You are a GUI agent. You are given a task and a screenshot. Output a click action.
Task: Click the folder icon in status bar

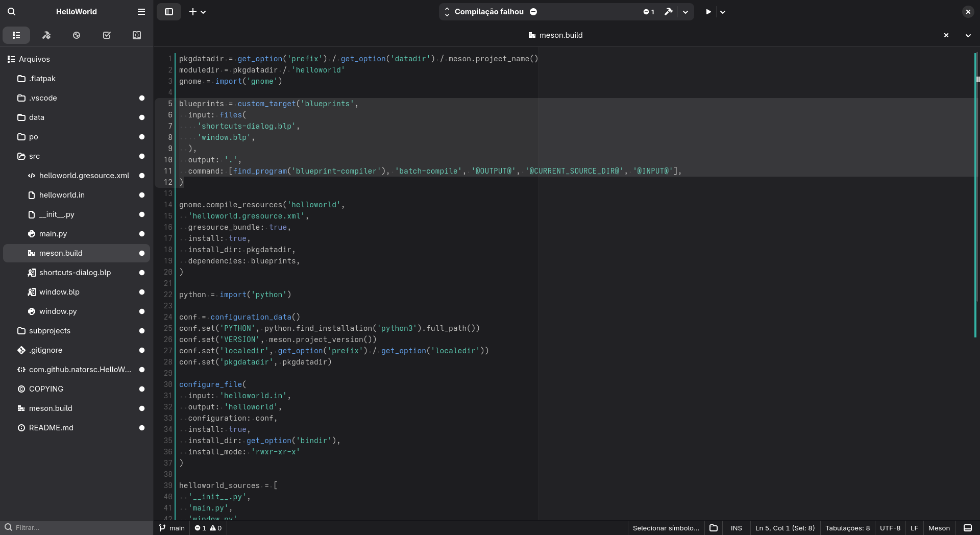(714, 528)
